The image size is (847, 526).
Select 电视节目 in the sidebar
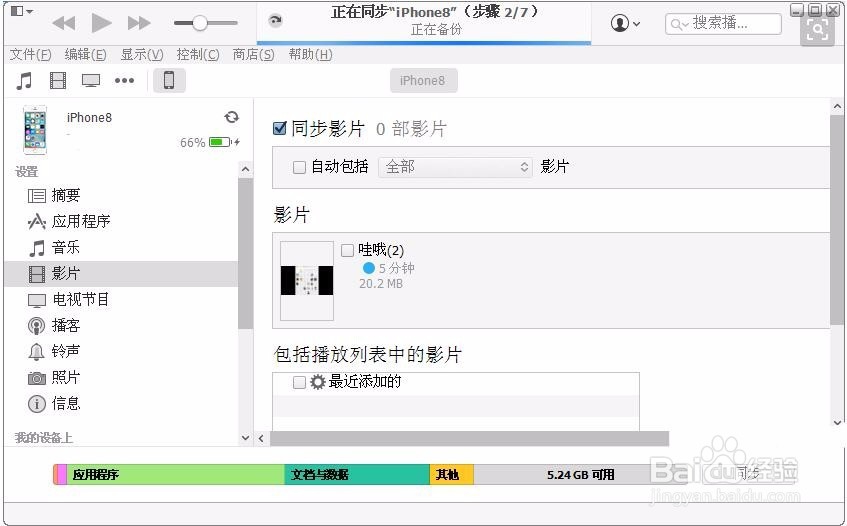pyautogui.click(x=69, y=299)
